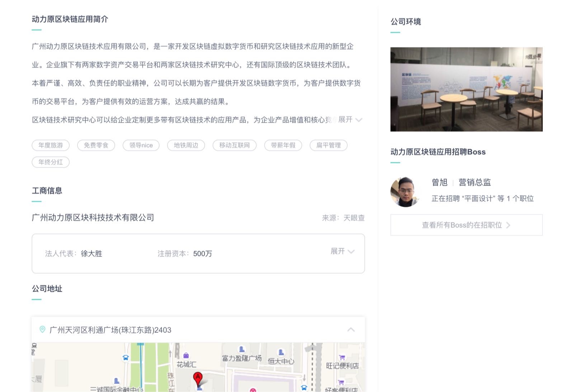Open the 天眼查 source link
Image resolution: width=574 pixels, height=392 pixels.
tap(354, 218)
